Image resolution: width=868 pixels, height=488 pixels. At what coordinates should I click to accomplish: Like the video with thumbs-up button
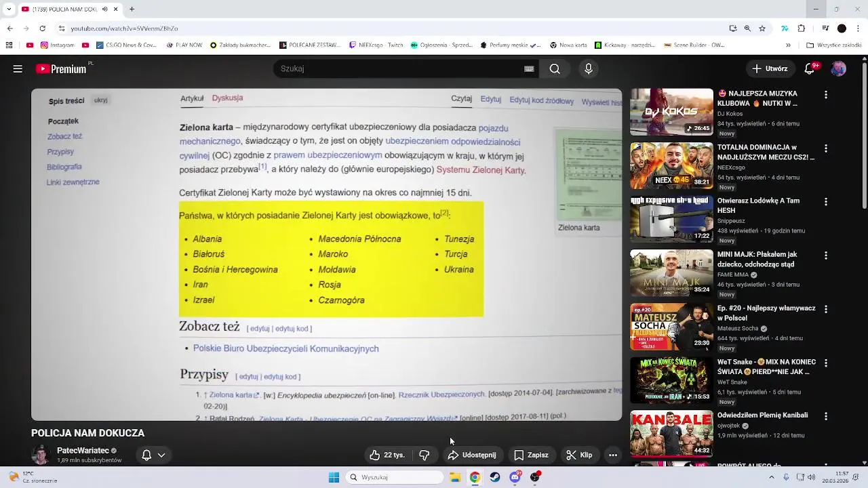point(387,455)
